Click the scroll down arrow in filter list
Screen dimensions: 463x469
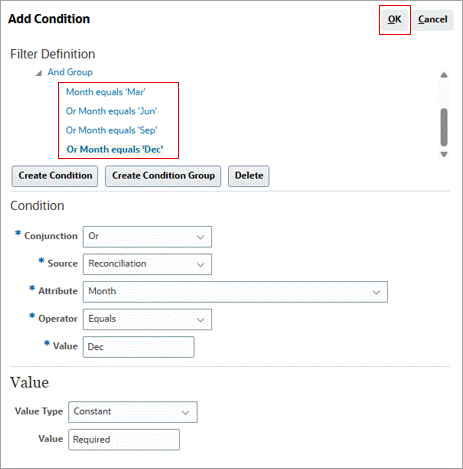[x=444, y=154]
